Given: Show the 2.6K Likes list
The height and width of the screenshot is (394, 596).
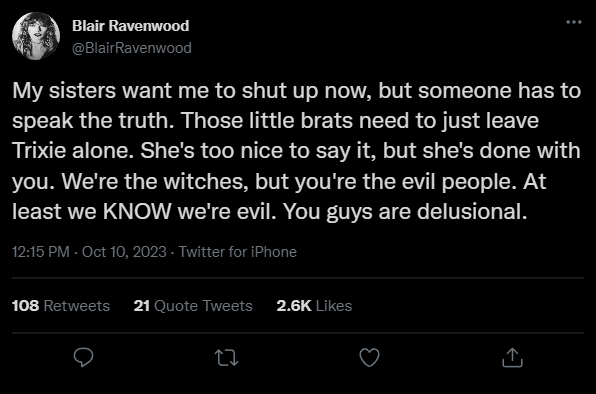Looking at the screenshot, I should (x=314, y=306).
